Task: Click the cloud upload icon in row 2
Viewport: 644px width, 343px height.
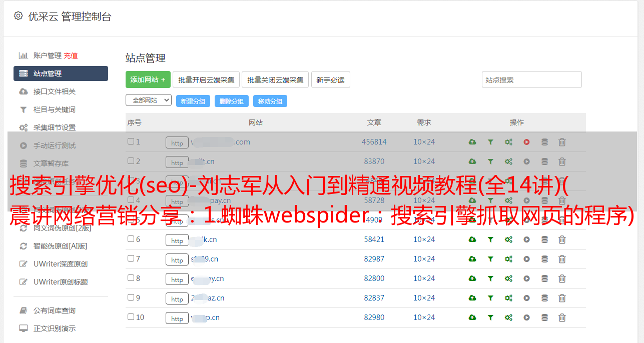Action: click(472, 161)
